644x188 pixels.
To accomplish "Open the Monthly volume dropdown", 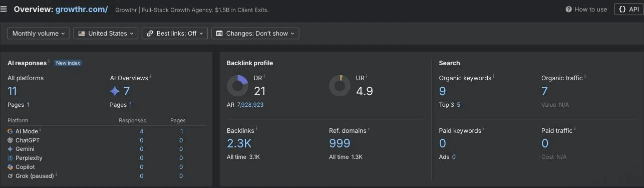I will pos(39,34).
